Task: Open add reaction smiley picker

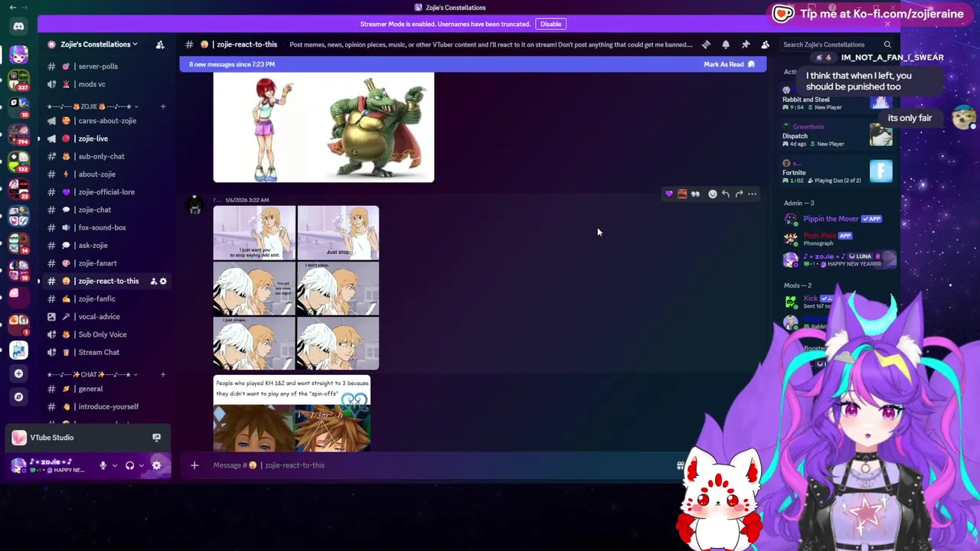Action: coord(713,194)
